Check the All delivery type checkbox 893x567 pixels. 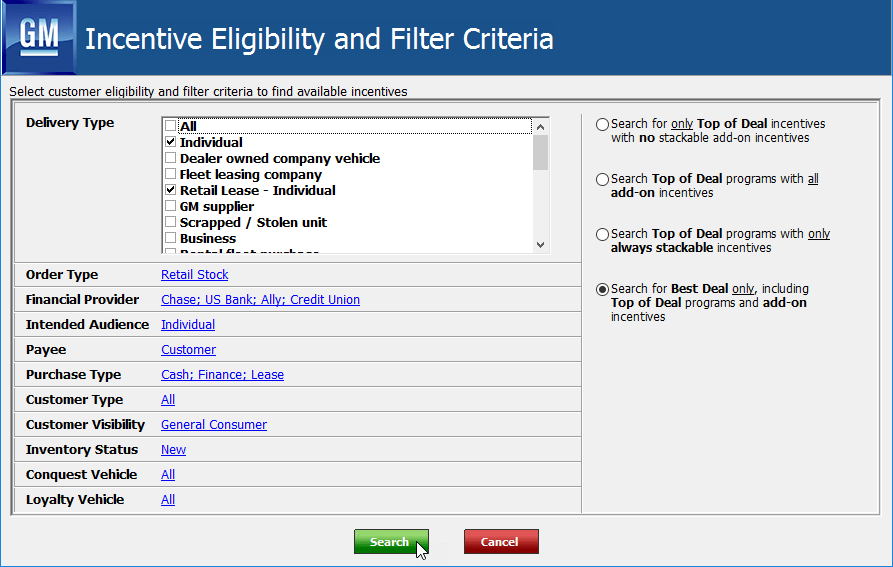tap(170, 126)
